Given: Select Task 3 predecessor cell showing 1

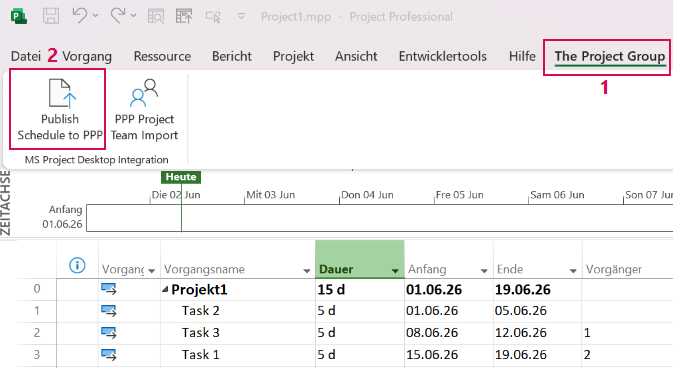Looking at the screenshot, I should tap(628, 333).
